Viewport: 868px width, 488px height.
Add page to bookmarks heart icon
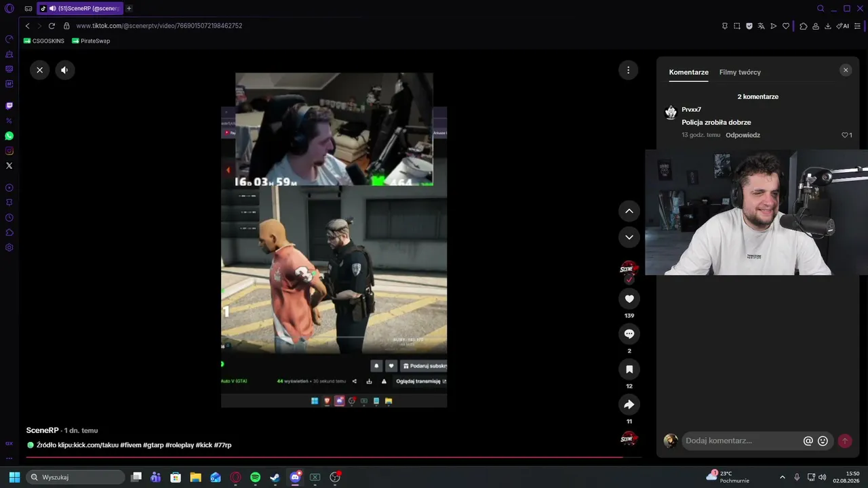click(x=786, y=26)
